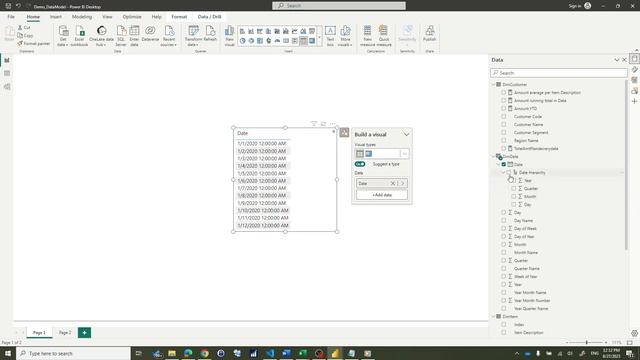The image size is (640, 360).
Task: Click the fit to page icon
Action: [x=630, y=342]
